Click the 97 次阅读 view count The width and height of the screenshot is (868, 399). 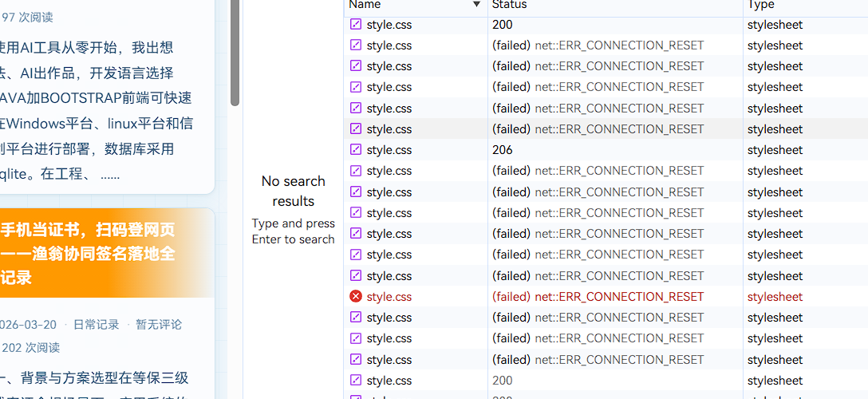(27, 17)
